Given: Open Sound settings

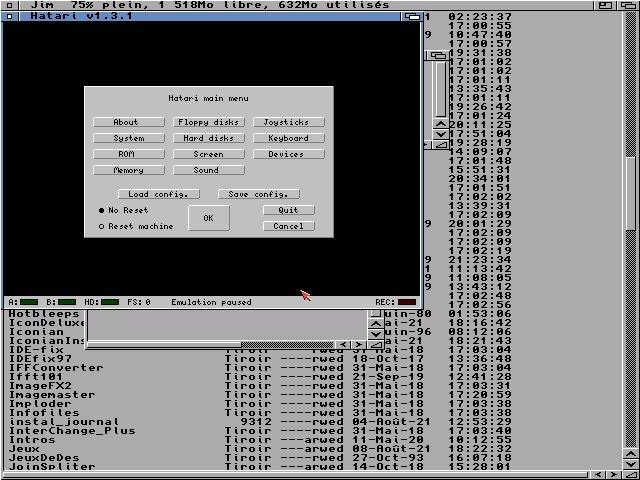Looking at the screenshot, I should click(209, 170).
